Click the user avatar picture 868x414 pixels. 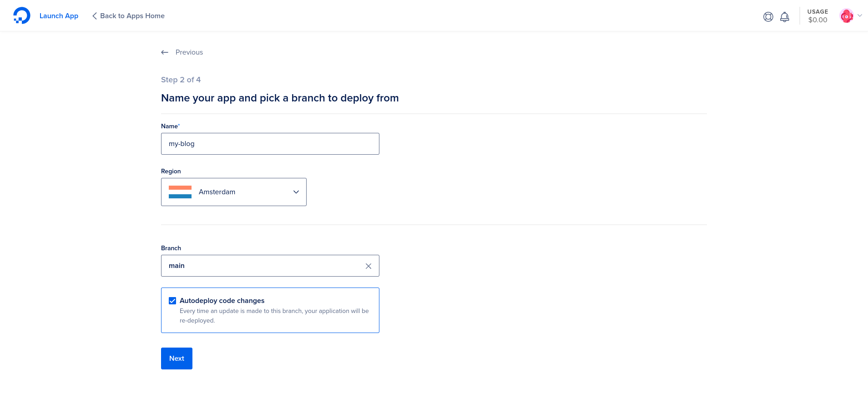click(846, 16)
